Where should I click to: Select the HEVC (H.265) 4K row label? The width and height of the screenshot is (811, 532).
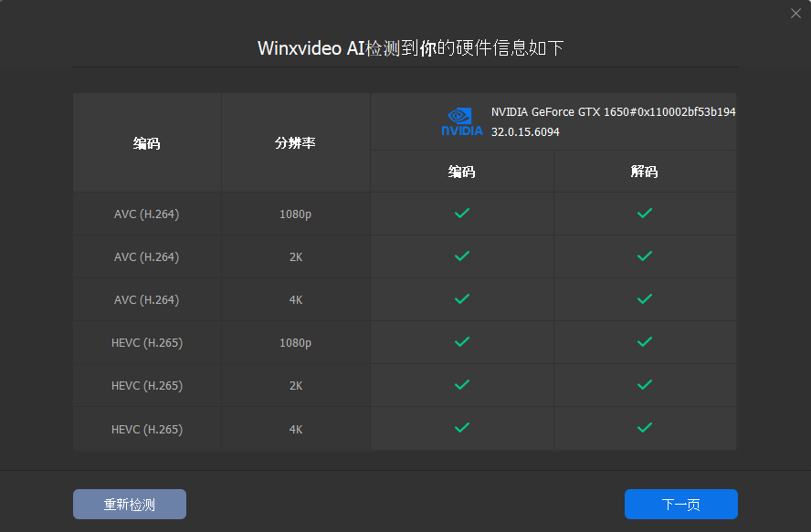pyautogui.click(x=147, y=429)
